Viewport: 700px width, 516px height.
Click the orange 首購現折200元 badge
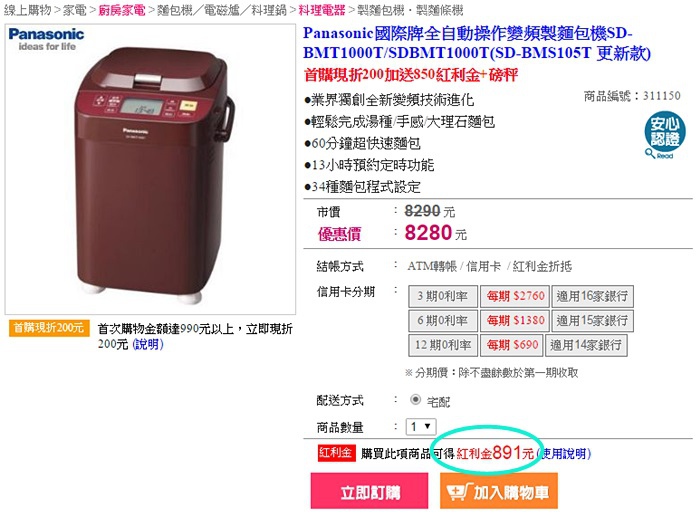(x=49, y=327)
